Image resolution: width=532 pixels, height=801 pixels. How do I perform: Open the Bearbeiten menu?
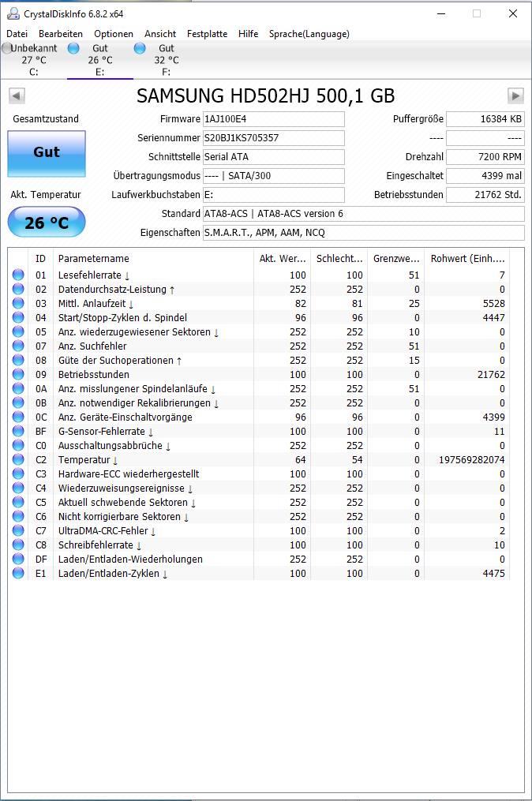coord(60,34)
